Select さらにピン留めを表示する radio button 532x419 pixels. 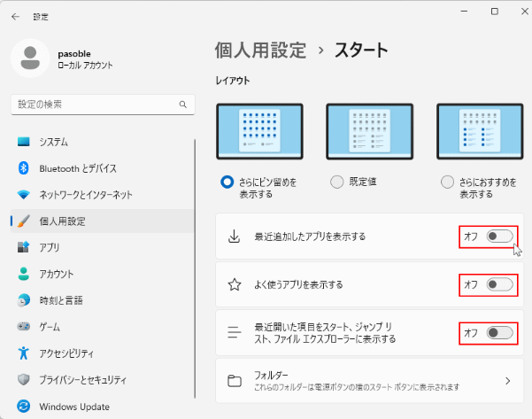[x=227, y=182]
